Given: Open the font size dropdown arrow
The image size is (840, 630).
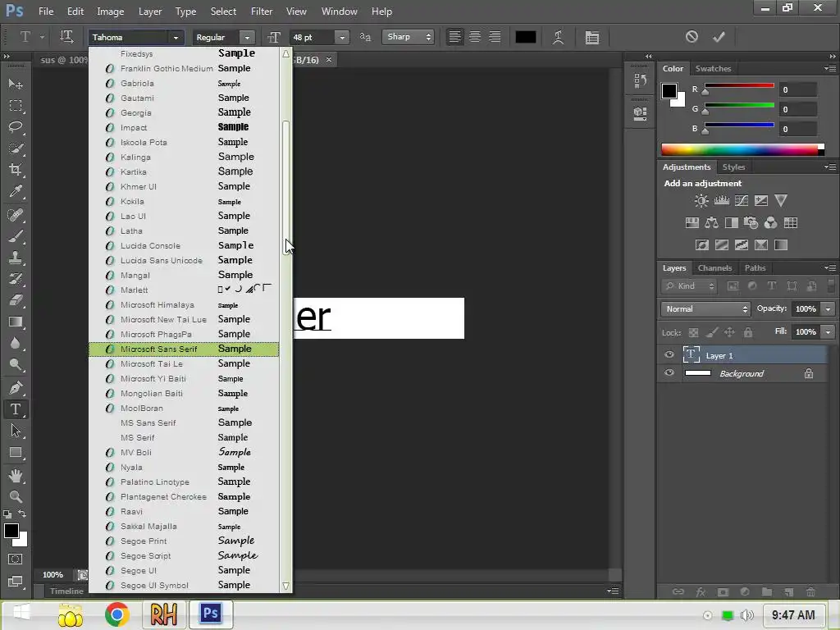Looking at the screenshot, I should coord(342,37).
